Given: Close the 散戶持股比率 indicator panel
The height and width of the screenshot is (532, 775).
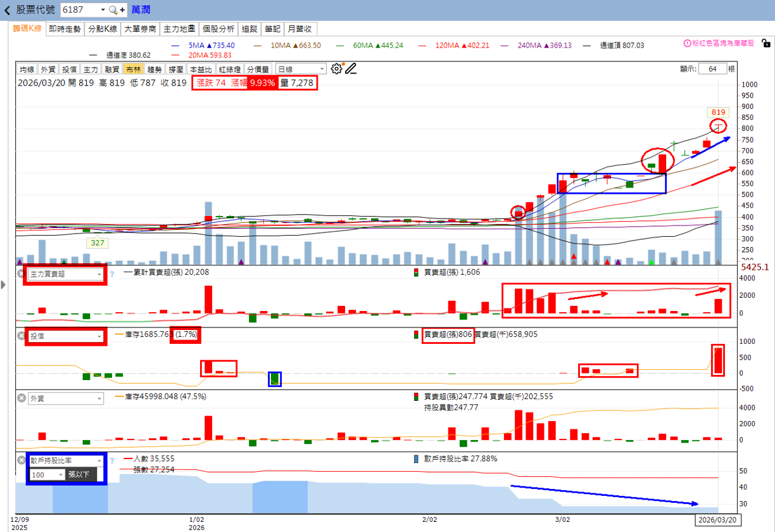Looking at the screenshot, I should point(21,460).
